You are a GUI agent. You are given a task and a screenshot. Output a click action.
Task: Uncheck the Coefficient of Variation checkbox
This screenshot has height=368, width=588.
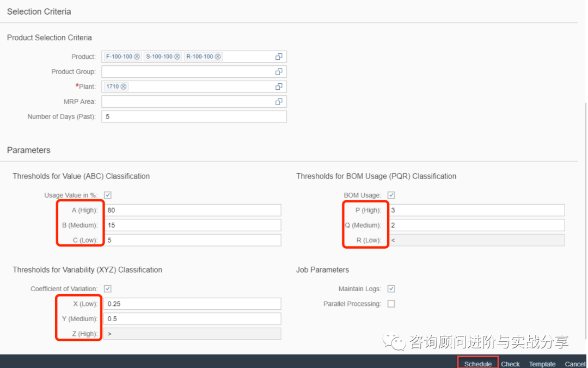[x=107, y=289]
